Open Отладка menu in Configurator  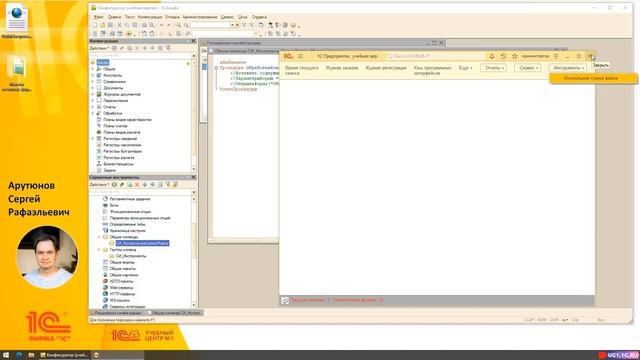pos(172,17)
